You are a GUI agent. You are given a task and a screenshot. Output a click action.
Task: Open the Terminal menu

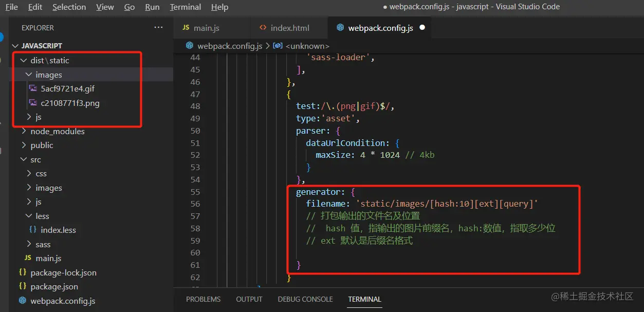[x=186, y=7]
